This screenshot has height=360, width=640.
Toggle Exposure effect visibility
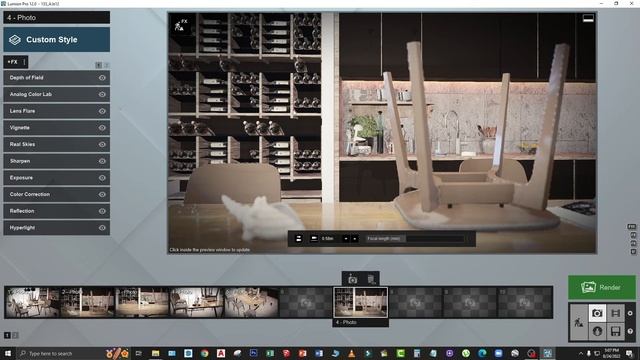[x=102, y=178]
